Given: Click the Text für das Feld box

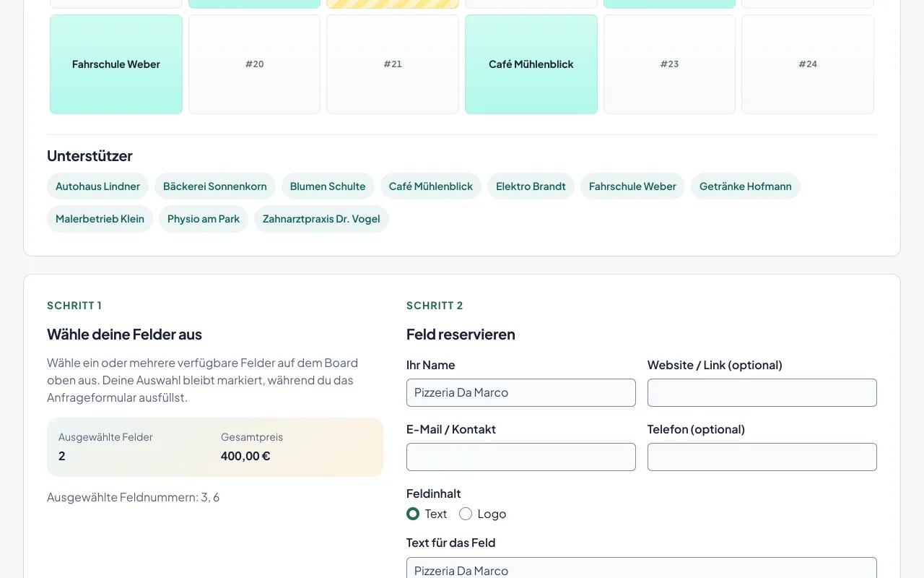Looking at the screenshot, I should [x=642, y=568].
